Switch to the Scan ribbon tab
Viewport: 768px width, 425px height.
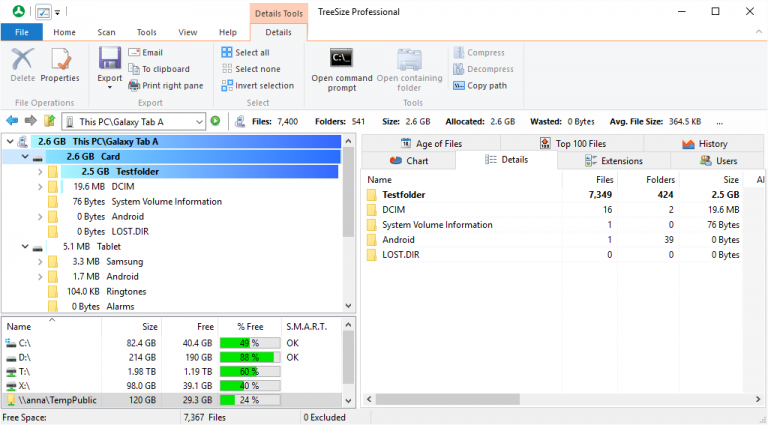pyautogui.click(x=106, y=32)
